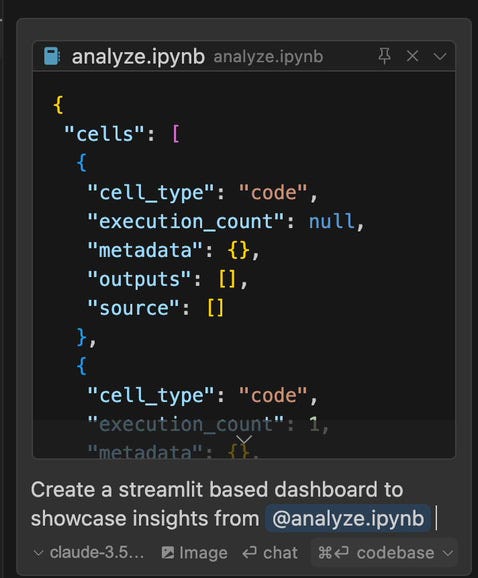Click the return arrow icon before chat
The height and width of the screenshot is (578, 478).
(x=250, y=553)
